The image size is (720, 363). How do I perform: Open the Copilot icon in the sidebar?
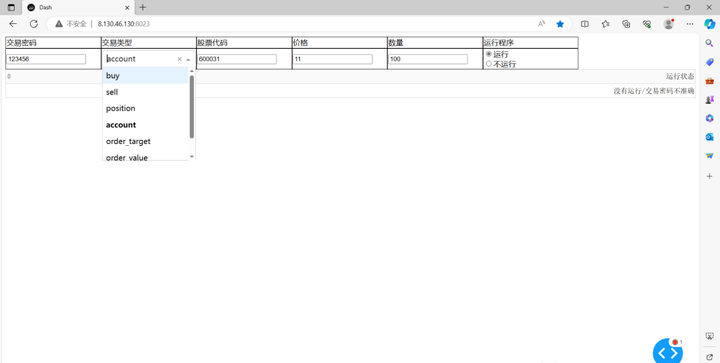pos(709,24)
